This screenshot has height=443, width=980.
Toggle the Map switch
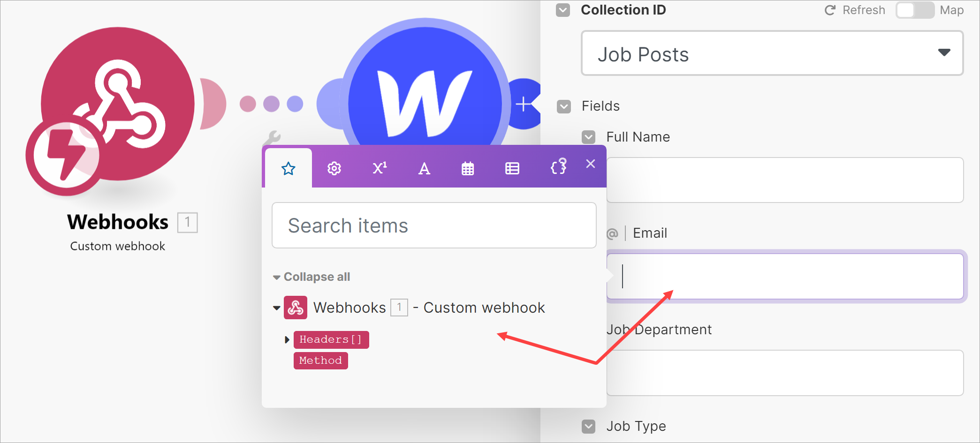tap(915, 10)
